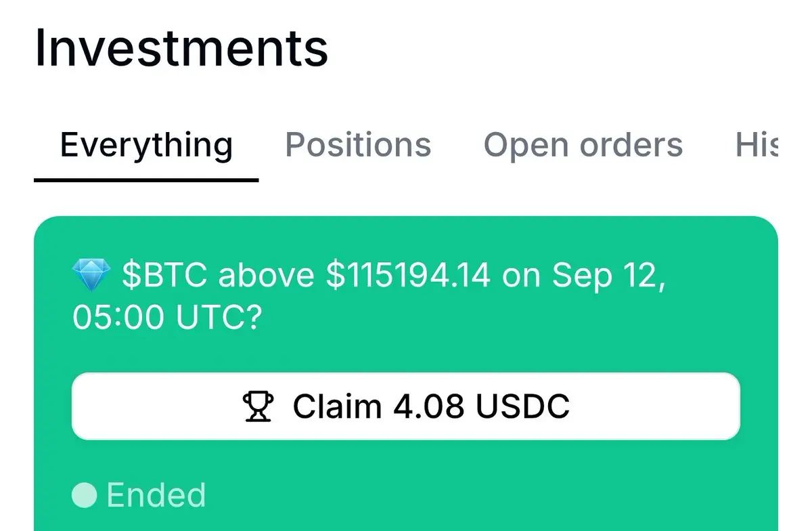Click empty green area of market card
This screenshot has height=531, width=812.
[474, 488]
